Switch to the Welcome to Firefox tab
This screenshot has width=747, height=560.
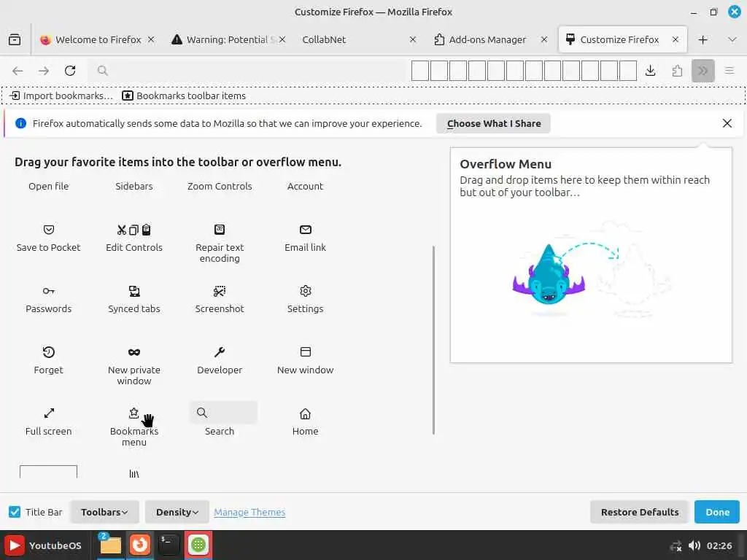97,39
